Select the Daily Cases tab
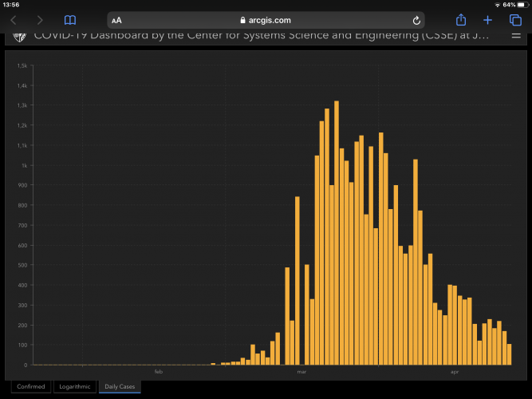 (120, 386)
